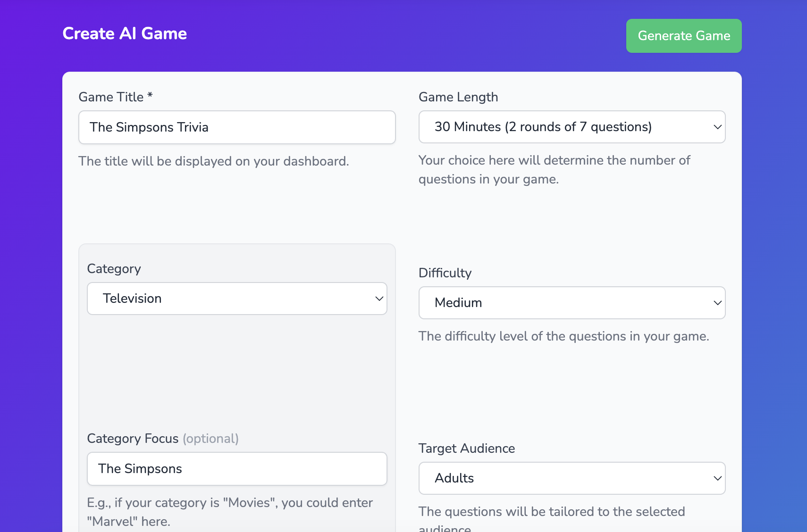
Task: Click the Category dropdown chevron
Action: (379, 299)
